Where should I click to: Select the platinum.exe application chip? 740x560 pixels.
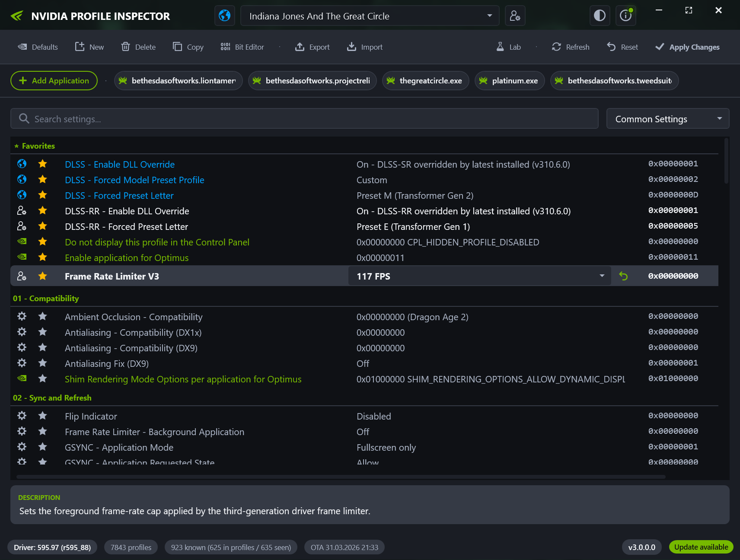[x=510, y=81]
